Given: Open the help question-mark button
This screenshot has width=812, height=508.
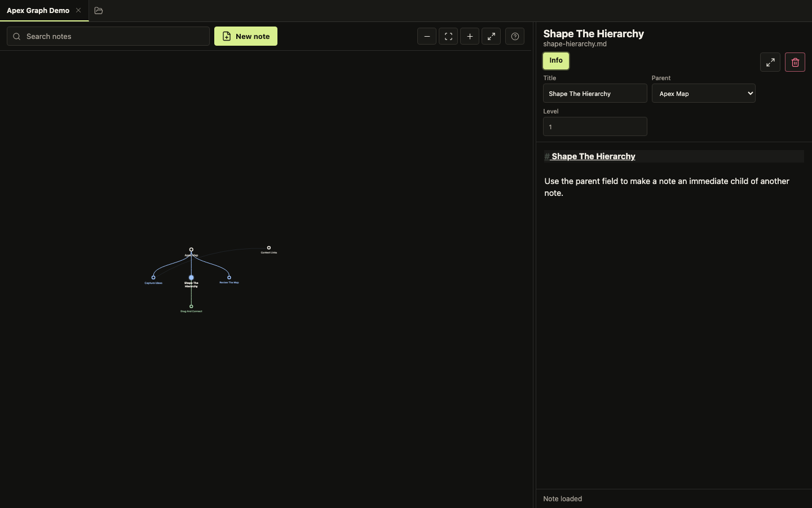Looking at the screenshot, I should 515,36.
